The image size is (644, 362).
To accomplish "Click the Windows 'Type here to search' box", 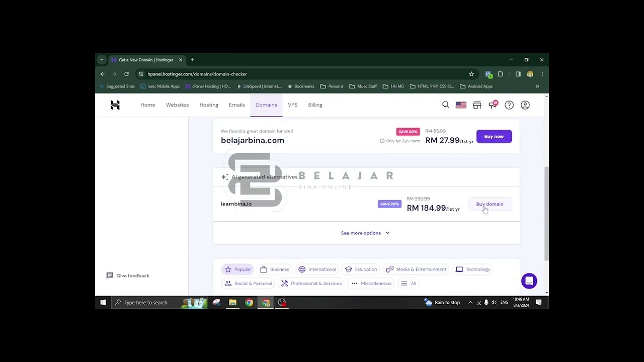I will pyautogui.click(x=159, y=302).
